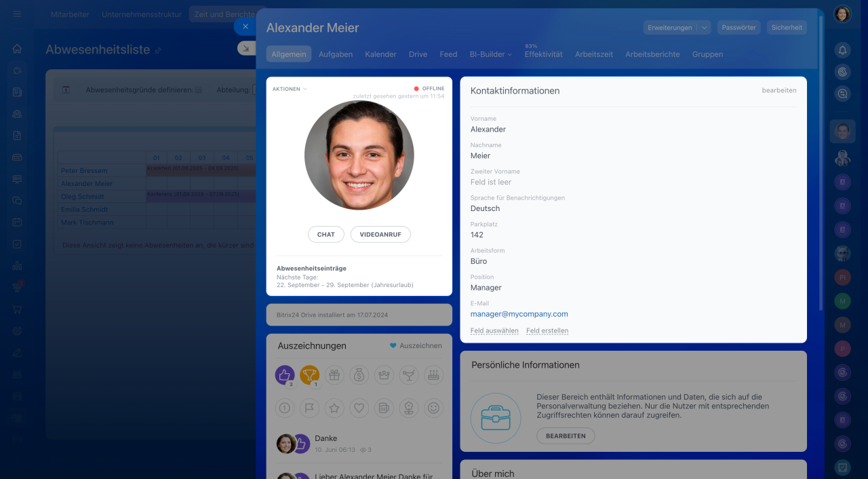Start a chat with the CHAT button
Screen dimensions: 868x479
click(326, 234)
